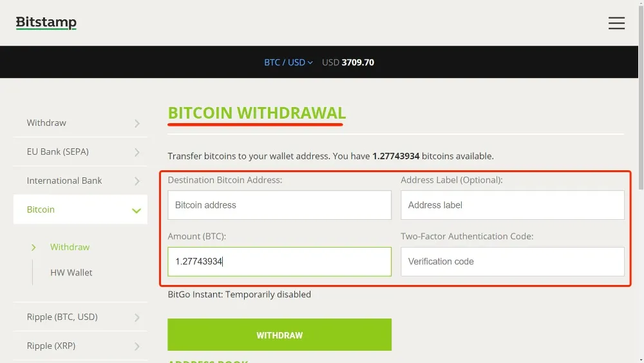644x363 pixels.
Task: Click the chevron next to Withdraw sidebar item
Action: click(137, 123)
